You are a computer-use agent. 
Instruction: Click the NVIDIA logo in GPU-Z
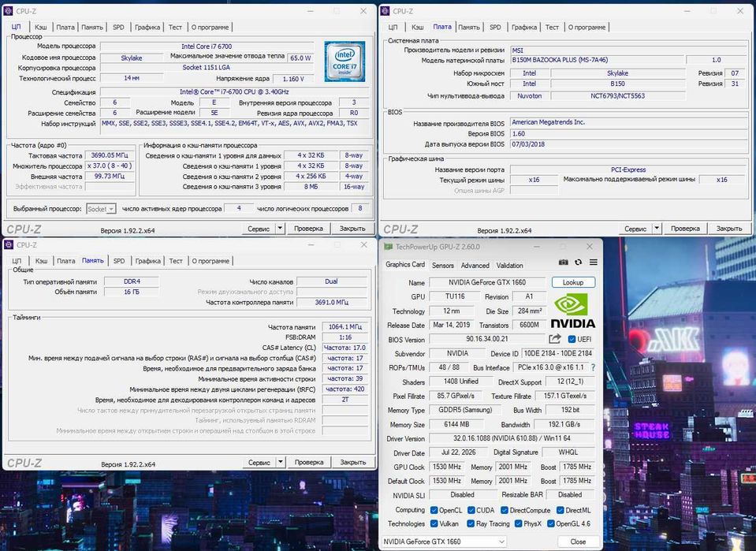click(x=573, y=311)
